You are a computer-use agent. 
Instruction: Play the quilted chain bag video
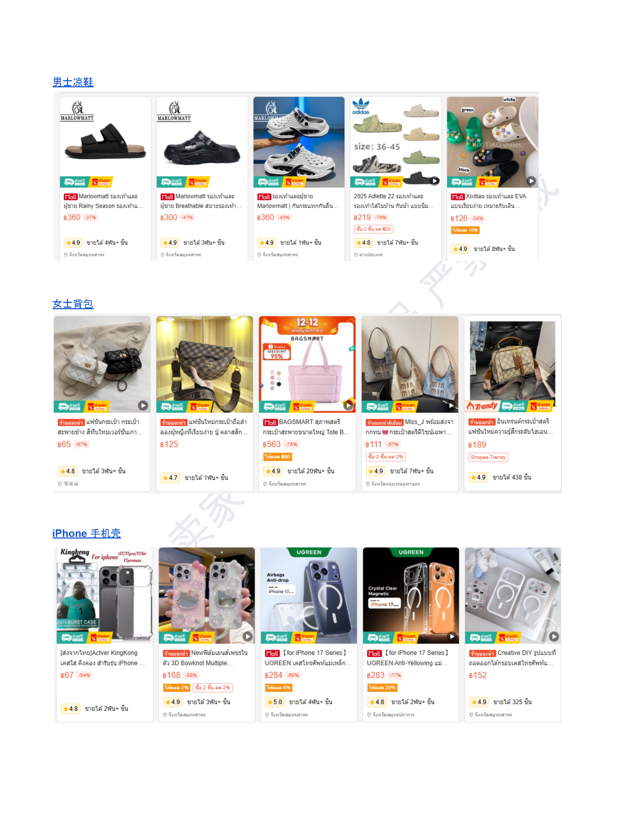pos(143,405)
